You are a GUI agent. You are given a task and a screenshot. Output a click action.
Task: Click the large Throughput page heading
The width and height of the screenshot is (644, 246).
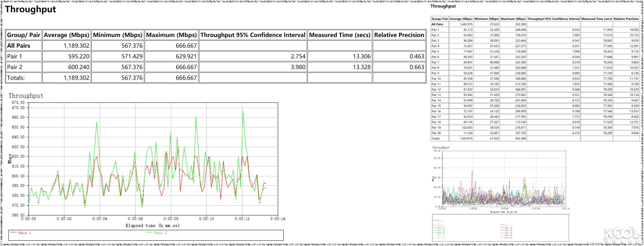point(30,9)
